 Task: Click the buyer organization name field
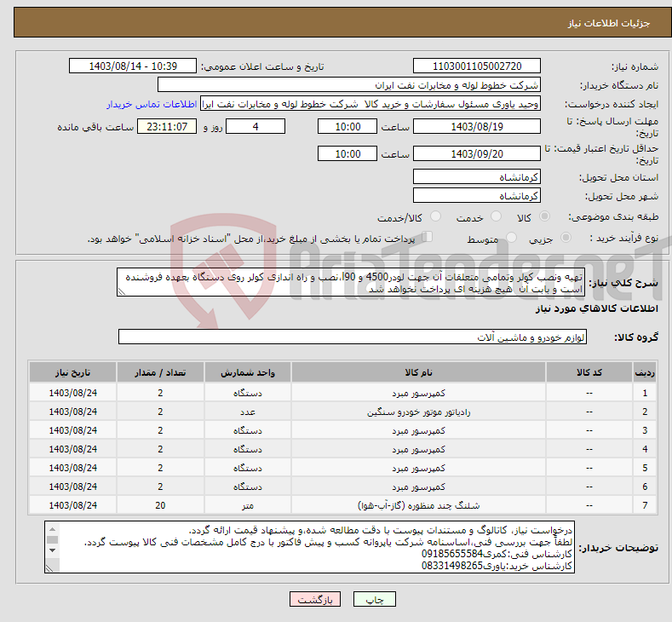tap(349, 85)
